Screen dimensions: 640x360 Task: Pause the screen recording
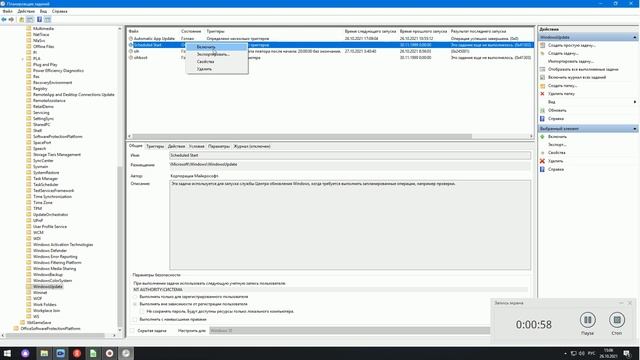click(588, 320)
